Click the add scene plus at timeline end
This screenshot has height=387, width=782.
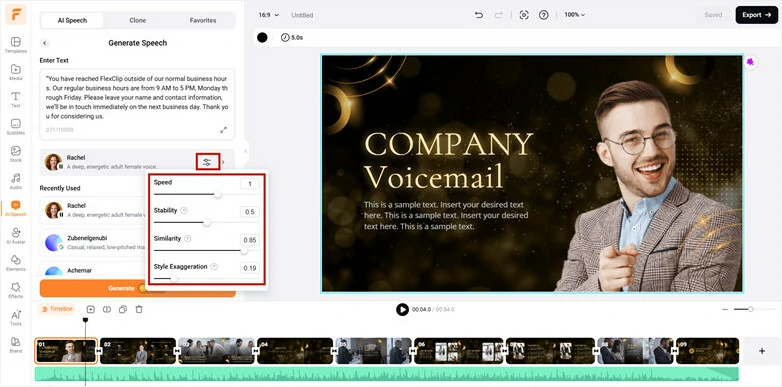(x=762, y=351)
